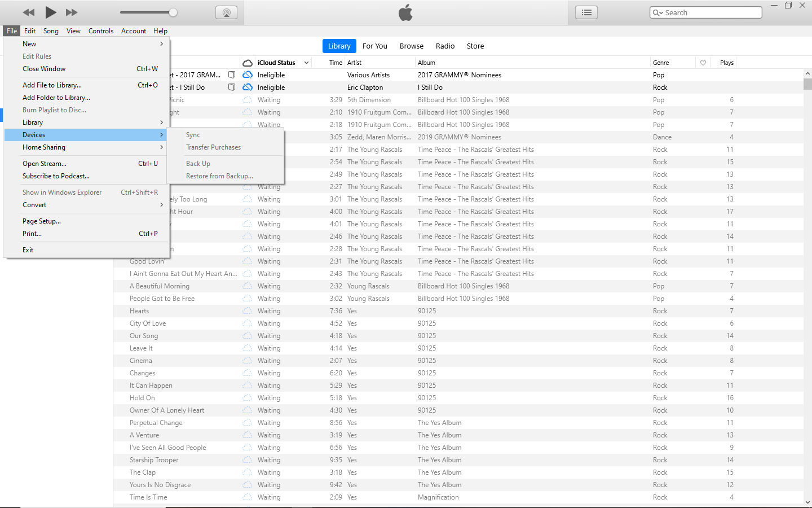Select Sync from the Devices submenu
The image size is (812, 508).
click(x=193, y=135)
